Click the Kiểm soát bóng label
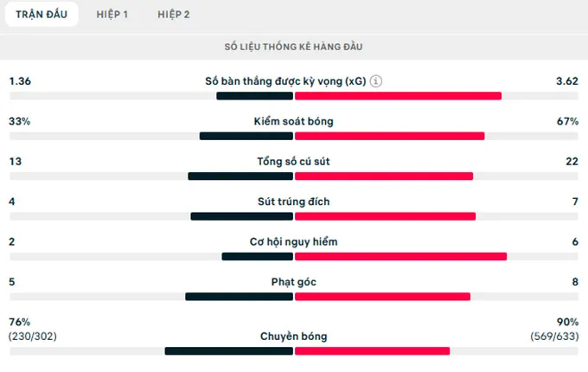Viewport: 588px width, 372px height. click(x=294, y=121)
